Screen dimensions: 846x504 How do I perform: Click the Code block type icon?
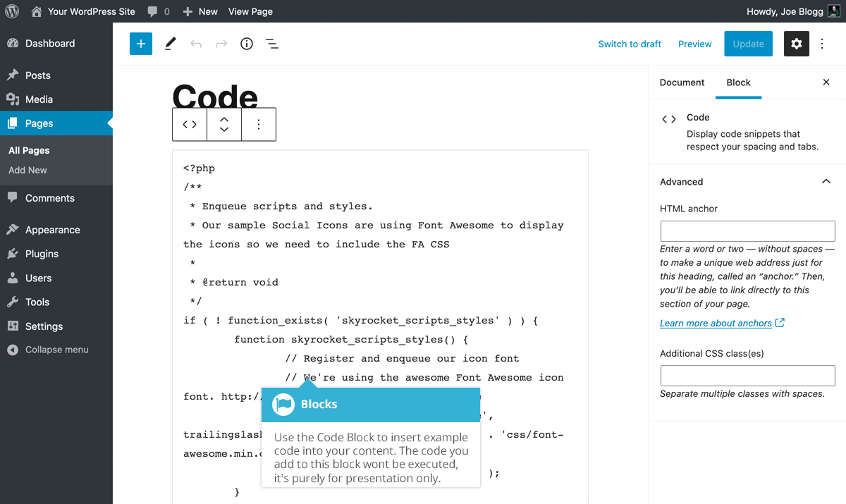[x=190, y=125]
